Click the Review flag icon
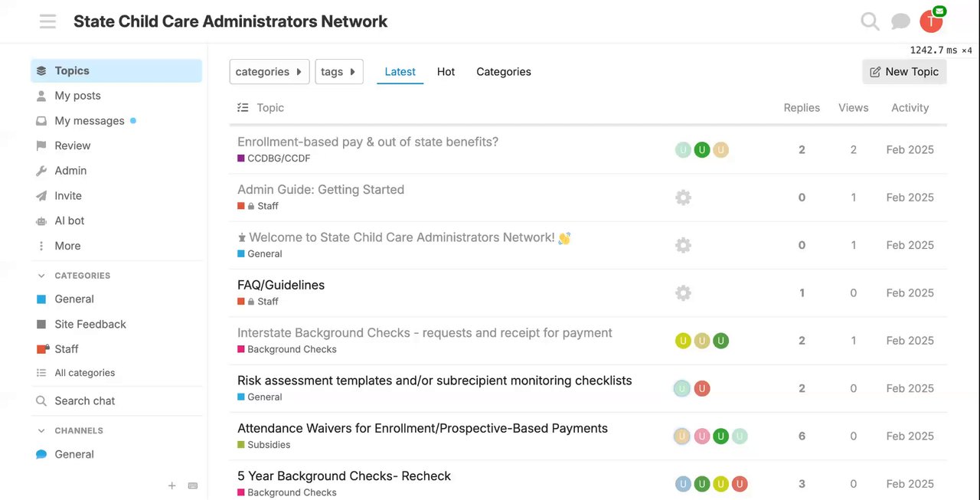 click(41, 145)
